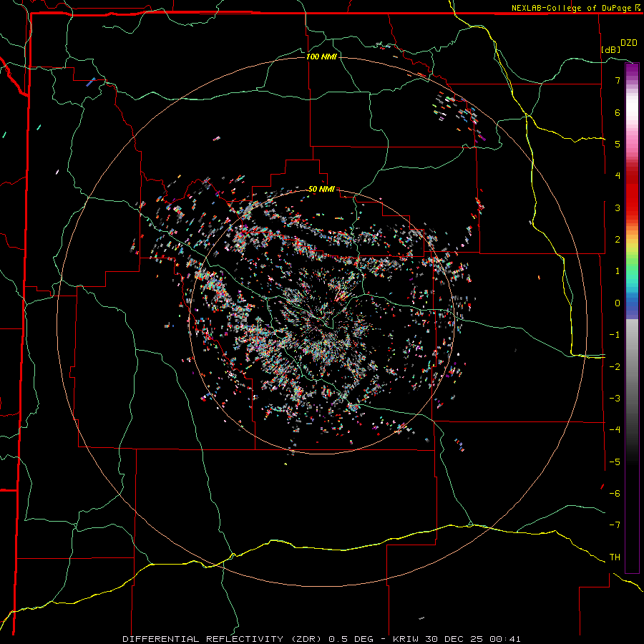Image resolution: width=644 pixels, height=644 pixels.
Task: Click the 3 dB tick label
Action: [618, 208]
